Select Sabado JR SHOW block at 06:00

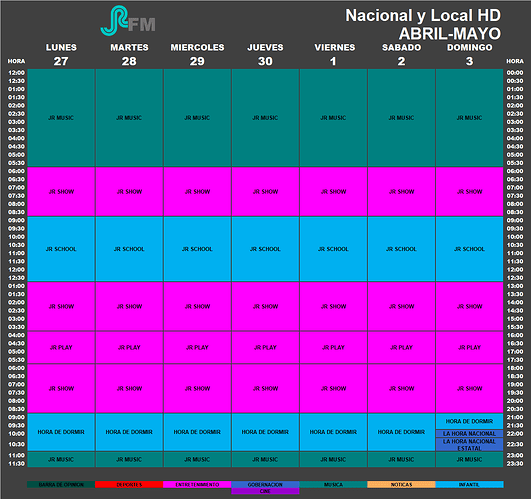tap(401, 192)
